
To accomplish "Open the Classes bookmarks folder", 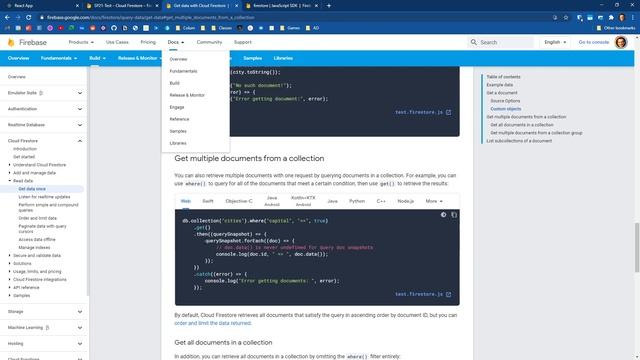I will [x=222, y=28].
